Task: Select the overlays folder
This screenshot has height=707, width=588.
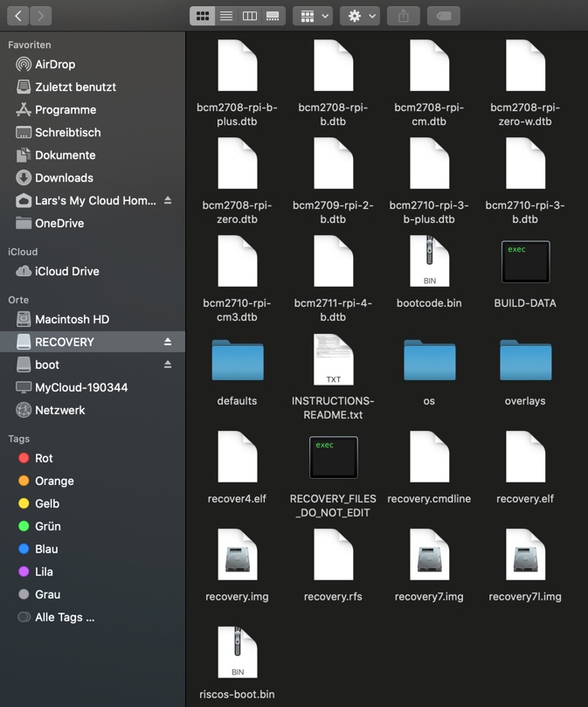Action: tap(525, 361)
